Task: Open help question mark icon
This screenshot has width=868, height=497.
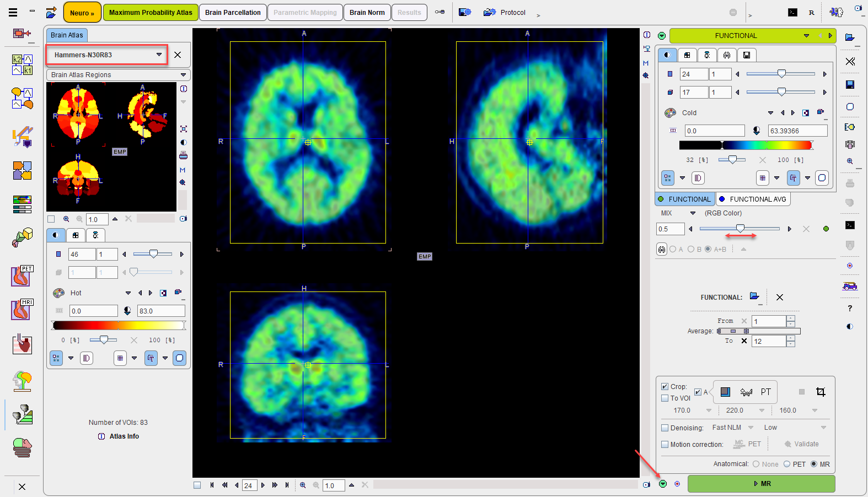Action: [850, 308]
